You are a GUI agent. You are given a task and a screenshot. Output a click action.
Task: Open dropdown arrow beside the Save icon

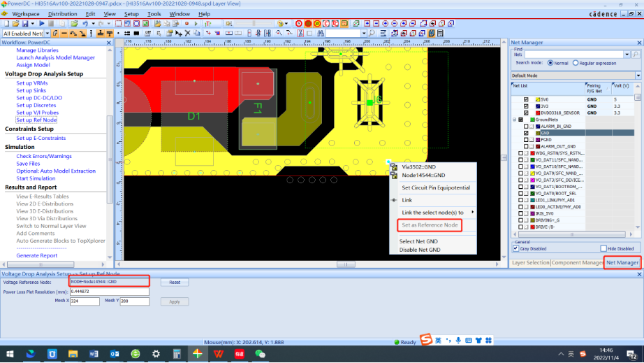pos(32,24)
